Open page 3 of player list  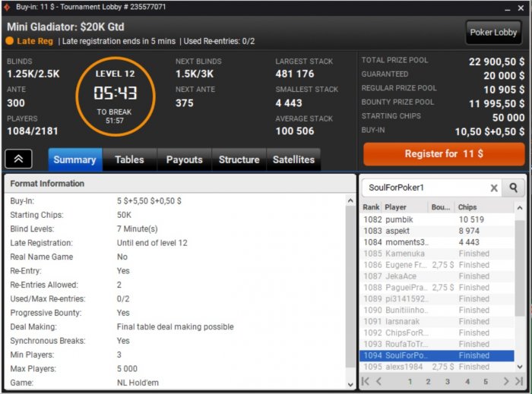(448, 381)
